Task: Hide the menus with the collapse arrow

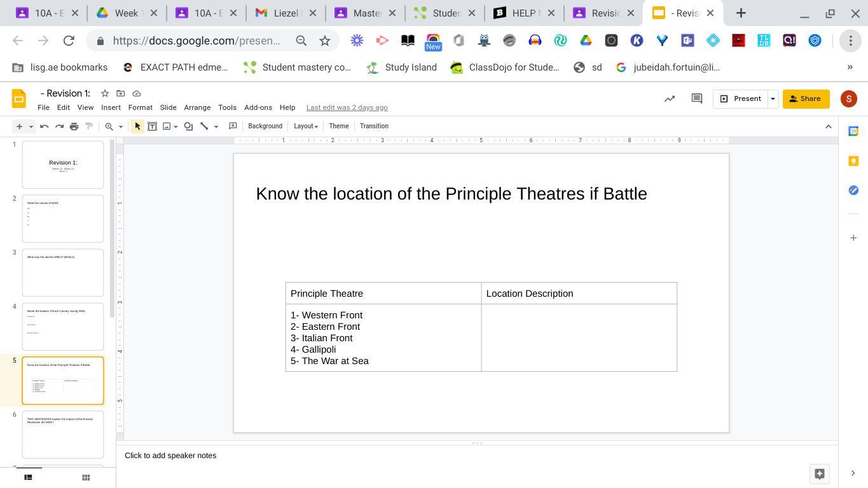Action: point(828,126)
